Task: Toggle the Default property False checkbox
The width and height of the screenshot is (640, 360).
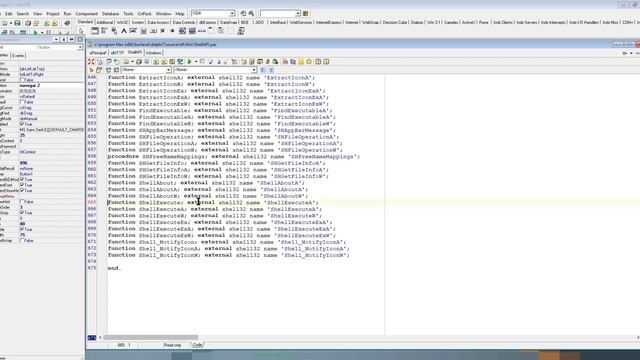Action: [22, 102]
